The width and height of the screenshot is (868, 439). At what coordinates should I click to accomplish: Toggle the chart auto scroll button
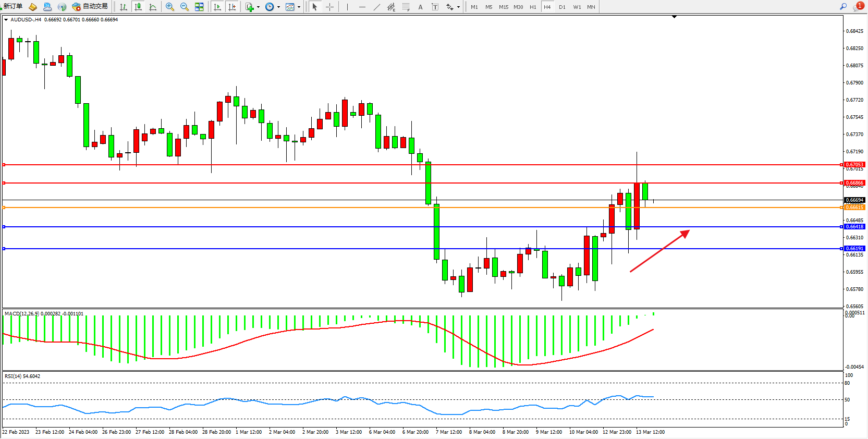click(217, 7)
